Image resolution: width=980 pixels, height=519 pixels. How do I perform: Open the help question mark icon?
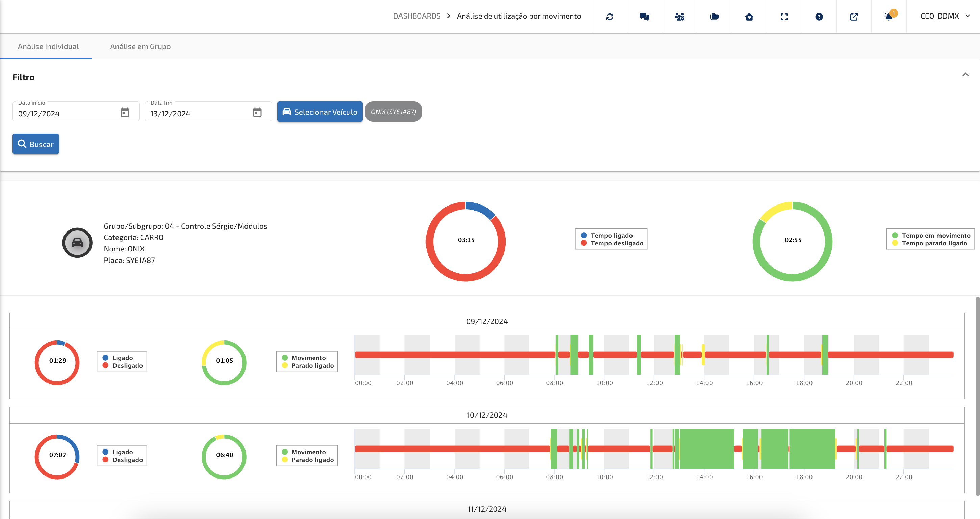click(x=819, y=16)
